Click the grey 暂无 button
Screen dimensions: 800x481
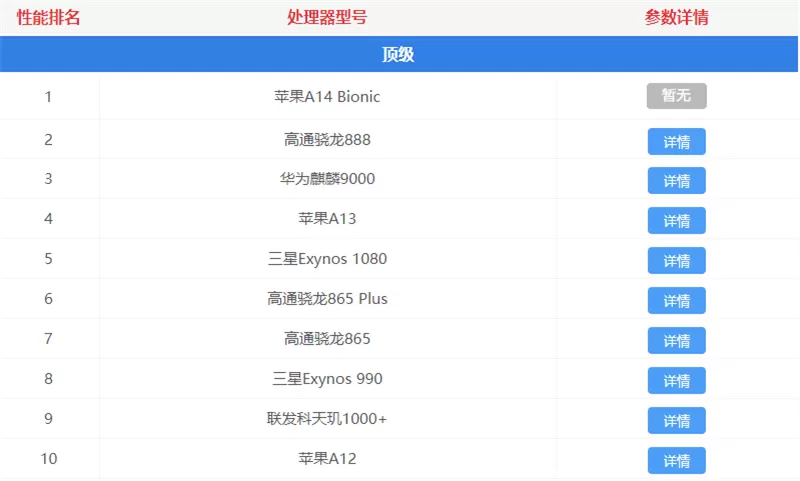click(677, 96)
